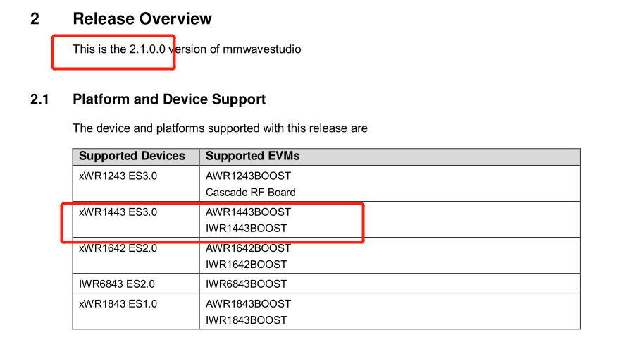Image resolution: width=644 pixels, height=364 pixels.
Task: Click the AWR1443BOOST entry
Action: [248, 212]
